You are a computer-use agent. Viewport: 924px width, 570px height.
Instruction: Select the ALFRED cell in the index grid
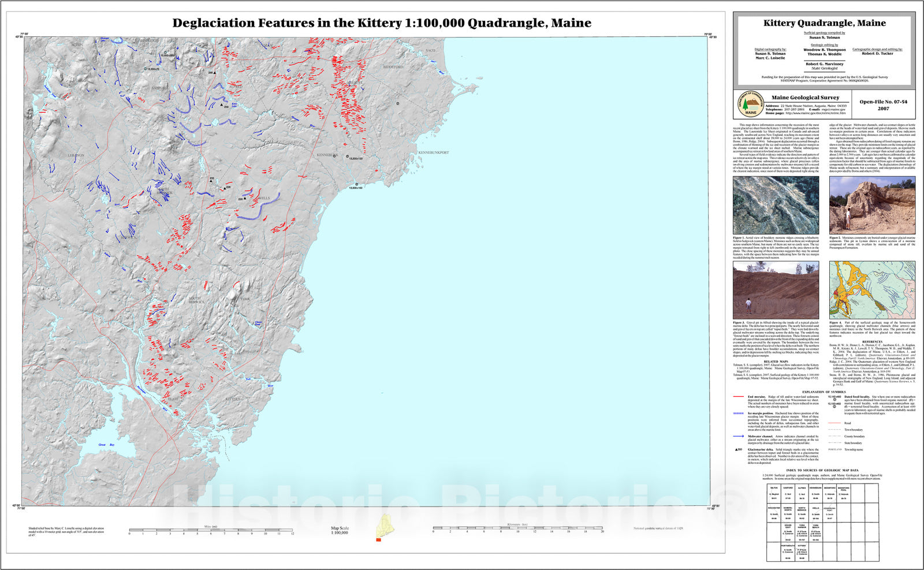802,494
